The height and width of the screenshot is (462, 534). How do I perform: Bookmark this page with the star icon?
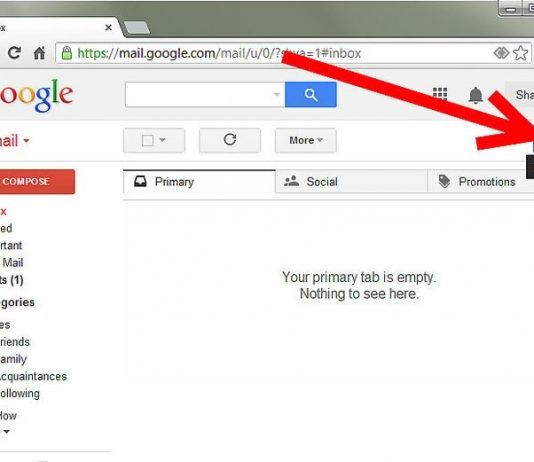click(x=520, y=53)
